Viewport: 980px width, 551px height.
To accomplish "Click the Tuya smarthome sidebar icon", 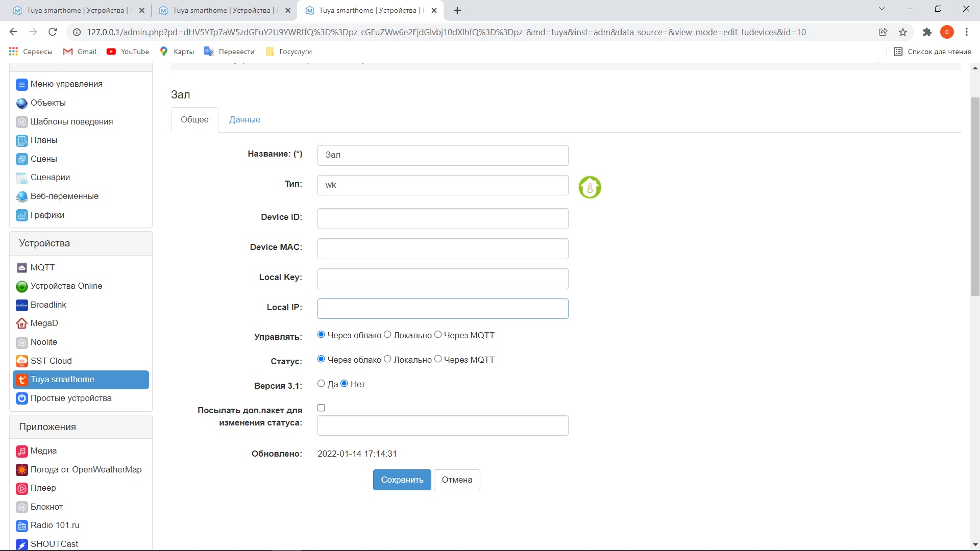I will 21,379.
